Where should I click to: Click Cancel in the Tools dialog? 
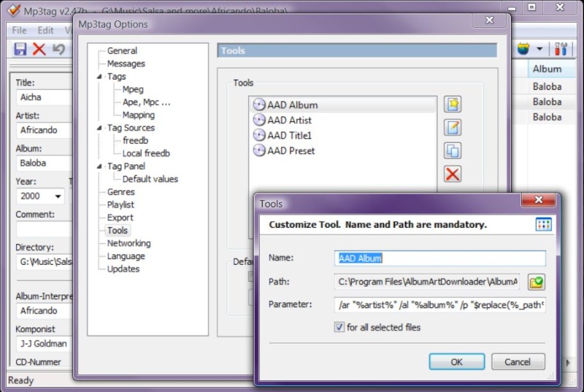518,361
